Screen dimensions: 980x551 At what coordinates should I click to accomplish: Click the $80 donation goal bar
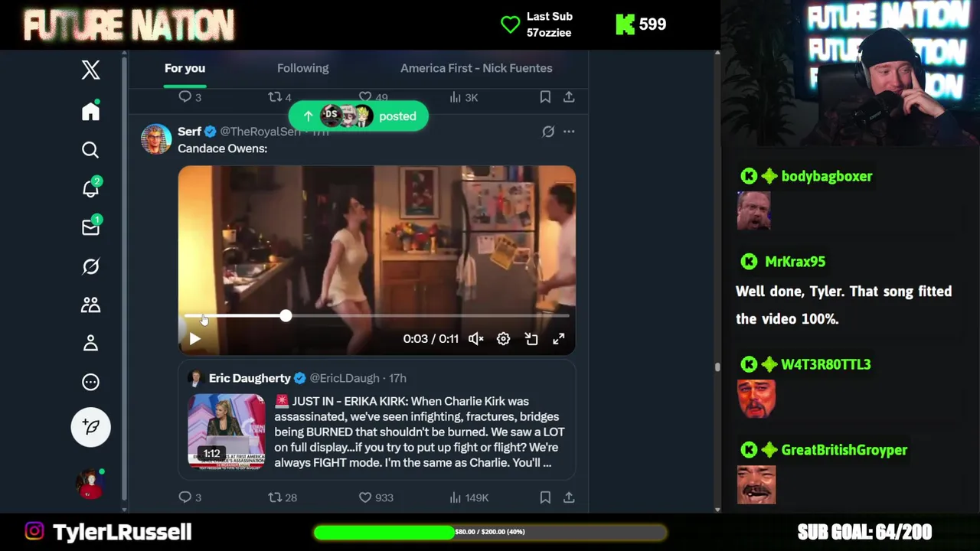[x=490, y=532]
